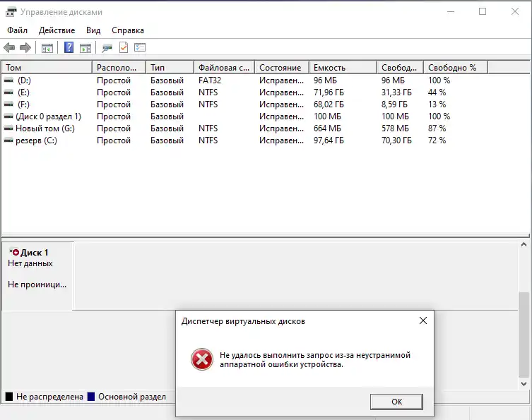
Task: Select the (E:) volume name
Action: [x=23, y=92]
